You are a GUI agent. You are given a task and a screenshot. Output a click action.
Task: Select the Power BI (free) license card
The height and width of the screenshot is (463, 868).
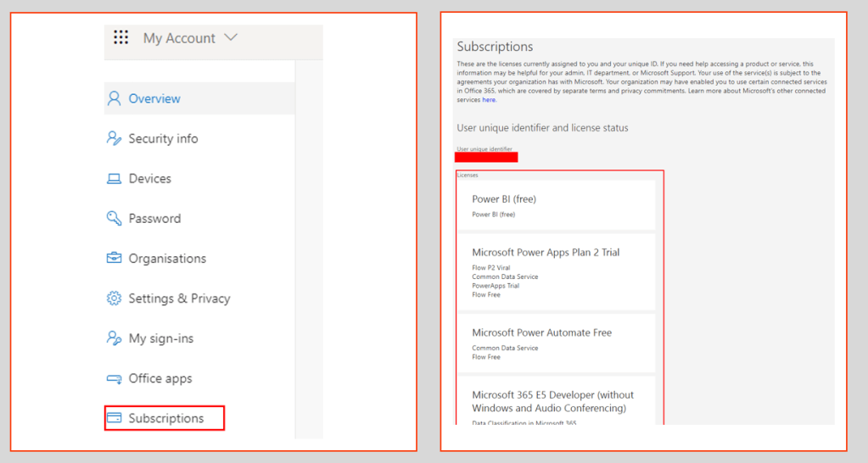point(557,205)
